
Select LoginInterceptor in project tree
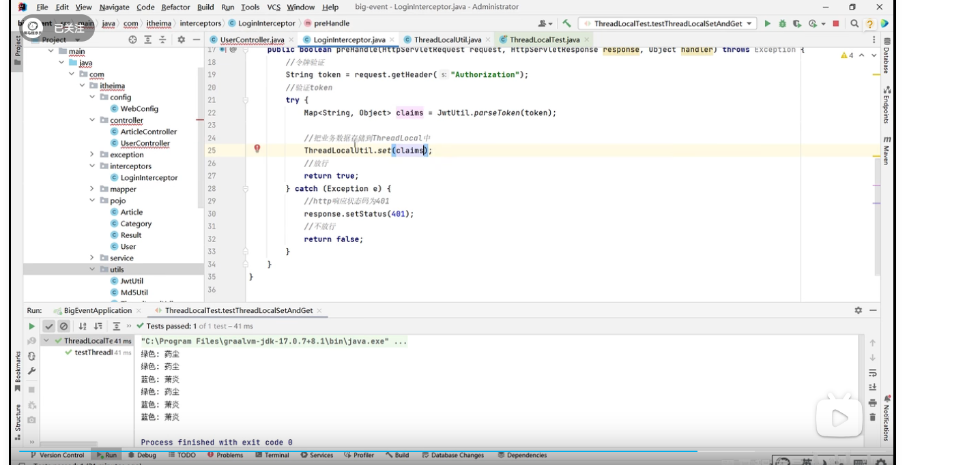pos(149,177)
